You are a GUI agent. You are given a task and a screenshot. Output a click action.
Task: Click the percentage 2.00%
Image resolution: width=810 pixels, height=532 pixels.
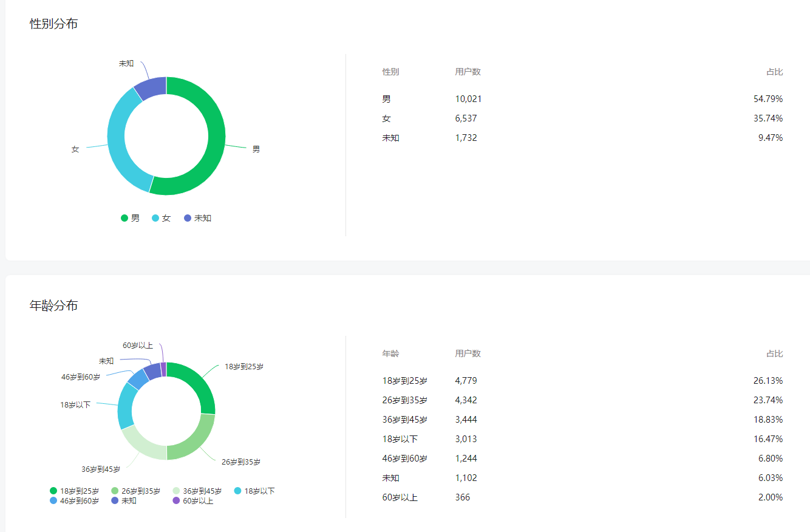(x=771, y=497)
